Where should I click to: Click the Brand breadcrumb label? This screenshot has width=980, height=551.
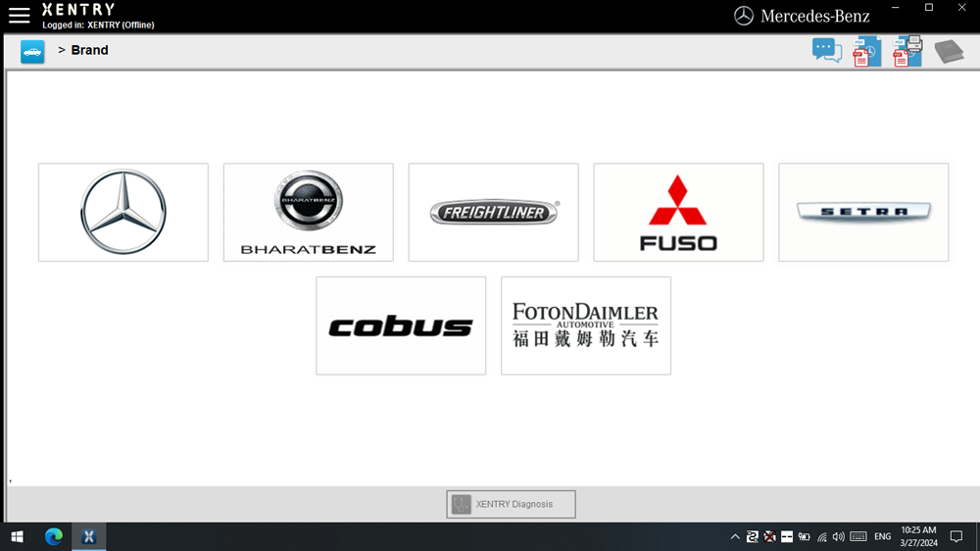(89, 50)
